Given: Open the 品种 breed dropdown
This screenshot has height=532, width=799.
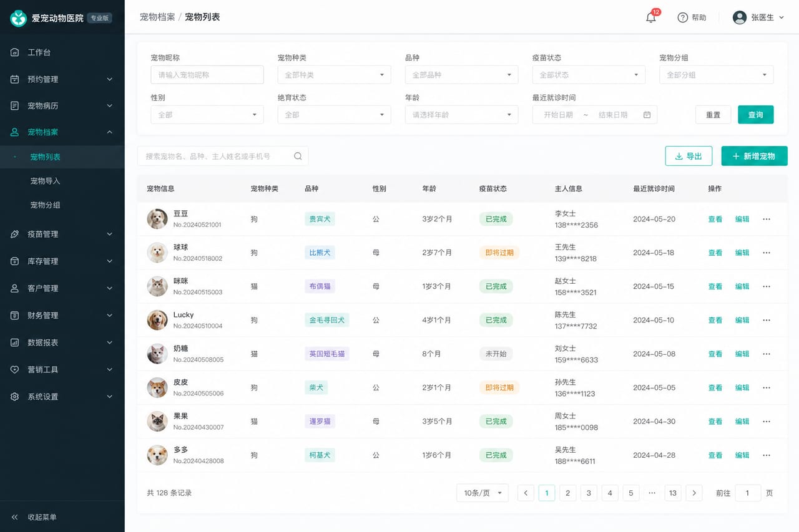Looking at the screenshot, I should coord(462,75).
